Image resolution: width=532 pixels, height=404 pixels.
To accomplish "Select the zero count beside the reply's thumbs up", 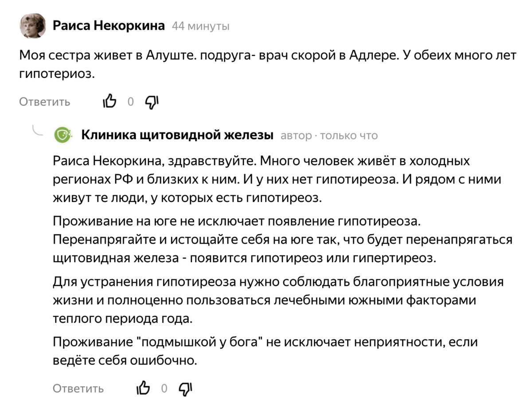I will click(x=164, y=388).
